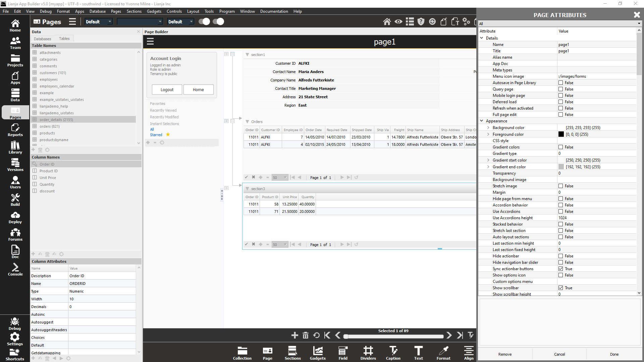
Task: Expand the Background color attribute
Action: point(488,128)
